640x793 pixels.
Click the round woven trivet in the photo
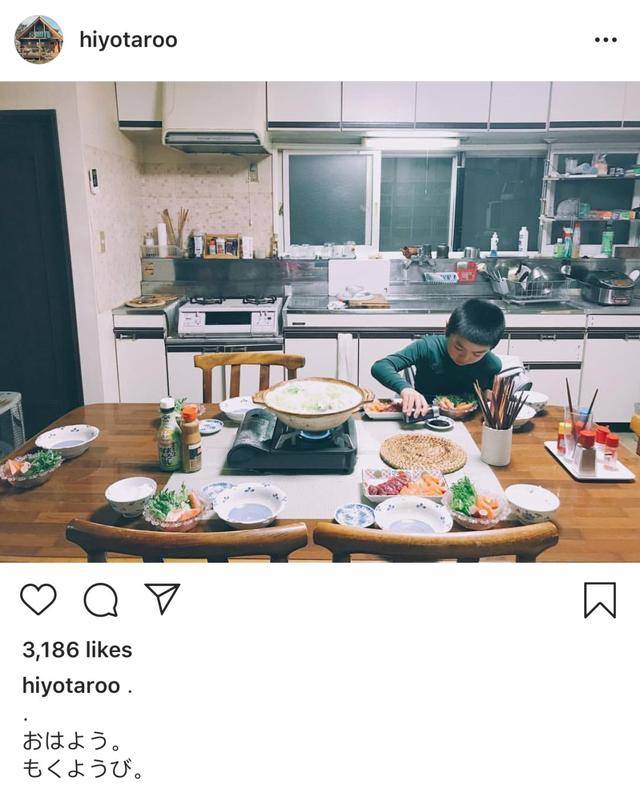pos(423,452)
